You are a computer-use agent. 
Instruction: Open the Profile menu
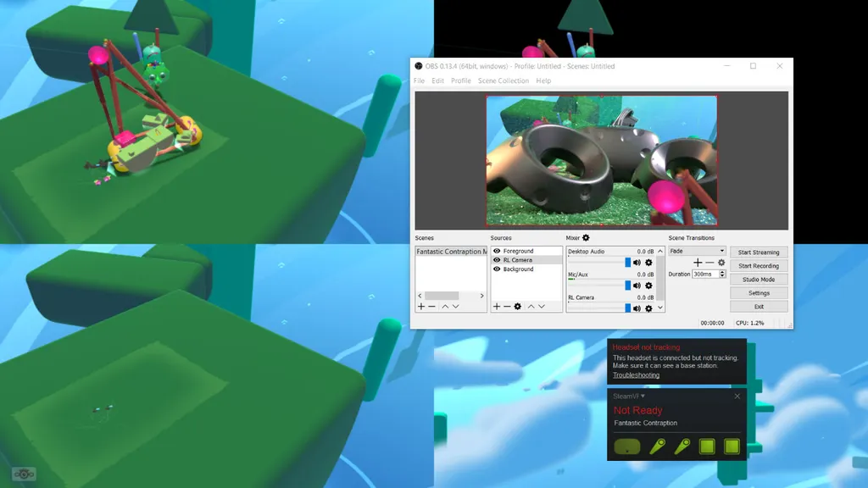tap(461, 80)
